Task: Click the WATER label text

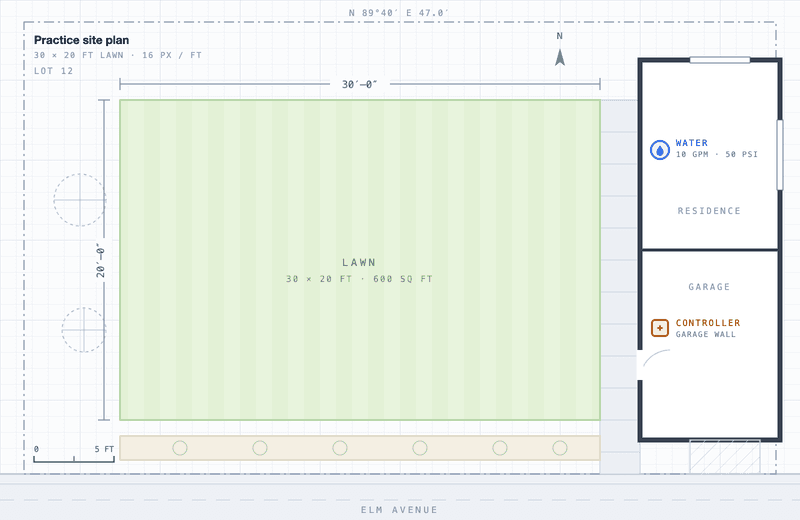Action: [691, 143]
